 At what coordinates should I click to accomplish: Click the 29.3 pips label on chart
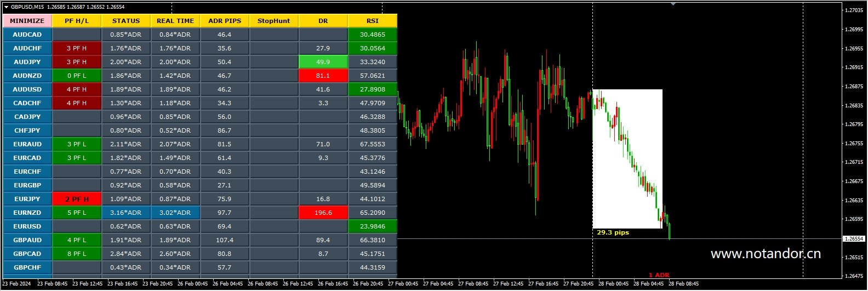[x=613, y=232]
